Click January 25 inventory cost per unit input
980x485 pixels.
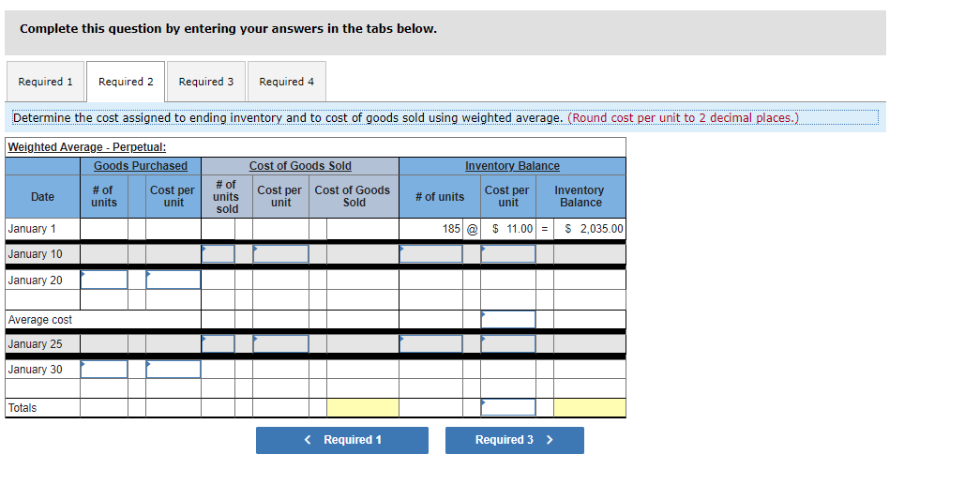[508, 343]
